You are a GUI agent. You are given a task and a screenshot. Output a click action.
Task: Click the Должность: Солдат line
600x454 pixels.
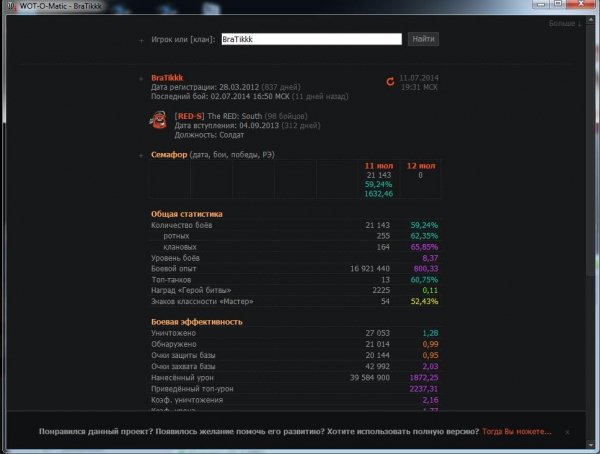209,135
